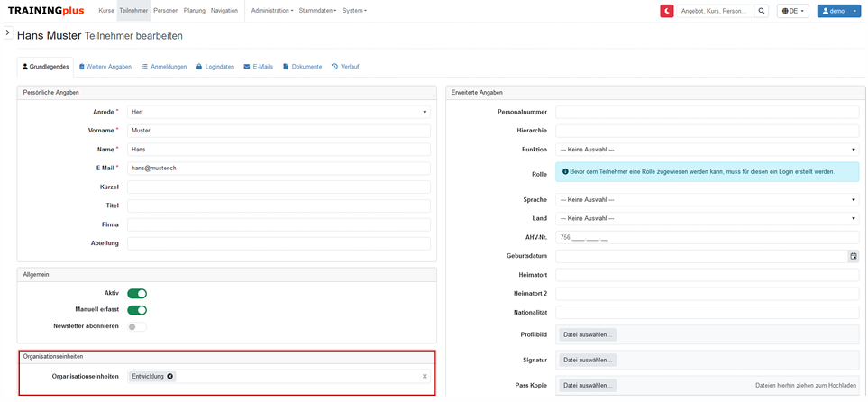Open the DE language selector
Viewport: 868px width, 402px height.
click(793, 11)
